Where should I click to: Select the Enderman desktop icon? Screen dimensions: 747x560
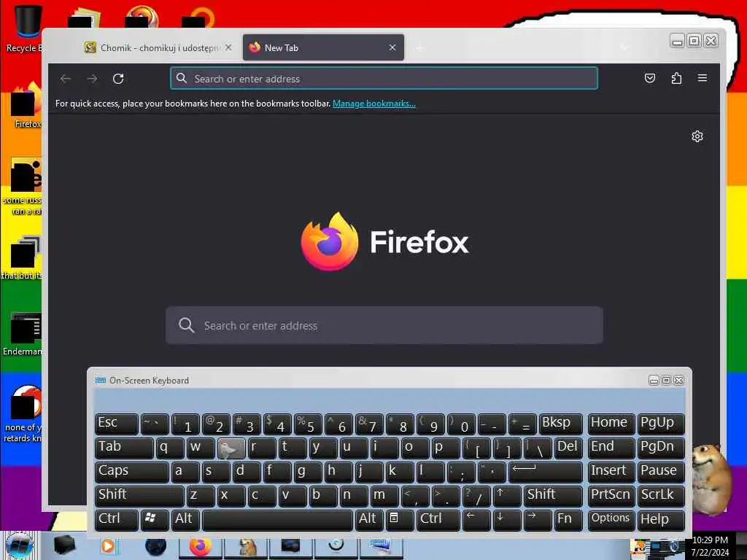pos(23,333)
